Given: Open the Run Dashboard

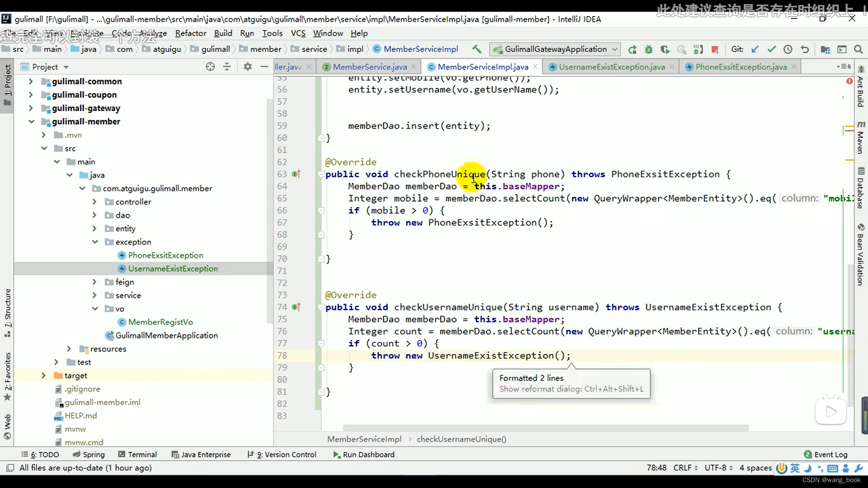Looking at the screenshot, I should point(363,455).
